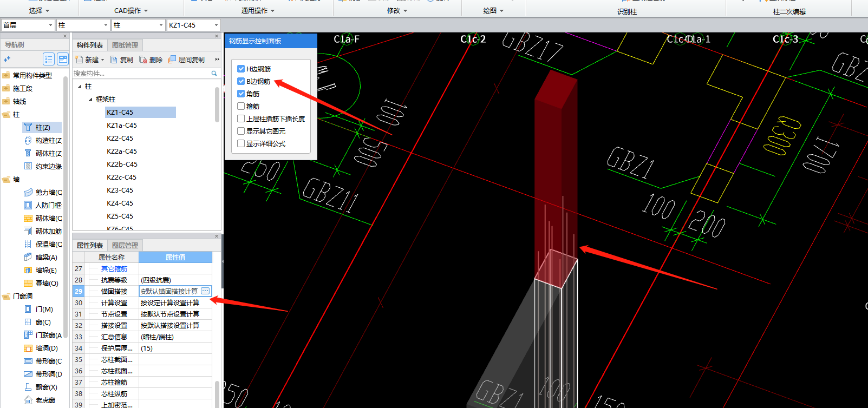This screenshot has height=408, width=868.
Task: Select 暗梁(A) hidden beam icon
Action: pos(28,257)
